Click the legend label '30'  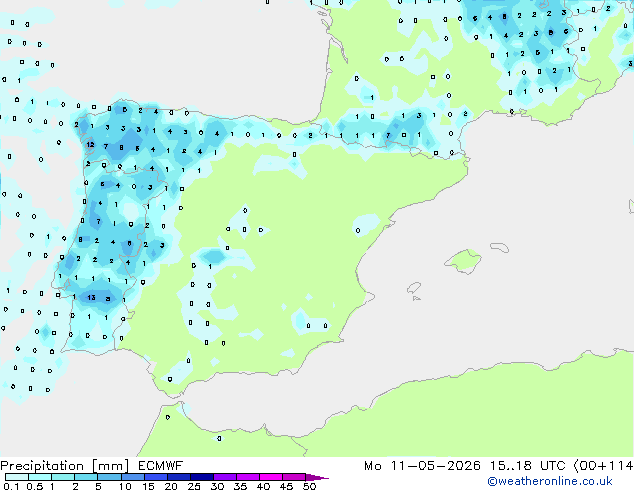coord(217,486)
